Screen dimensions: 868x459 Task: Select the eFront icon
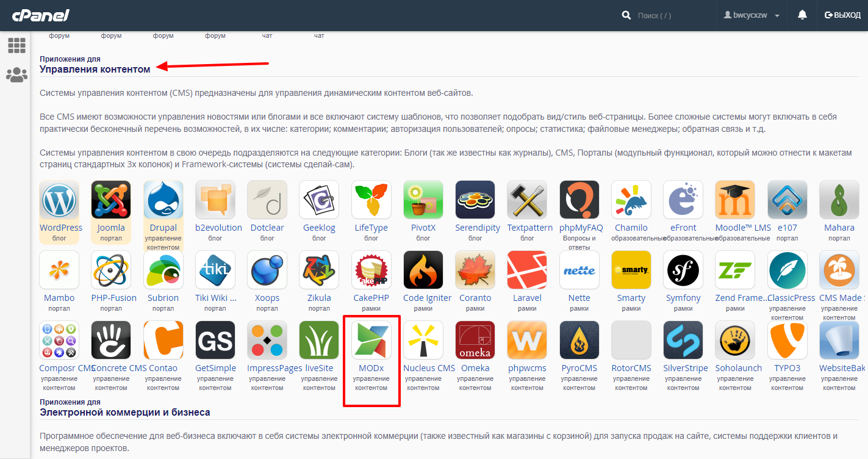click(x=683, y=200)
